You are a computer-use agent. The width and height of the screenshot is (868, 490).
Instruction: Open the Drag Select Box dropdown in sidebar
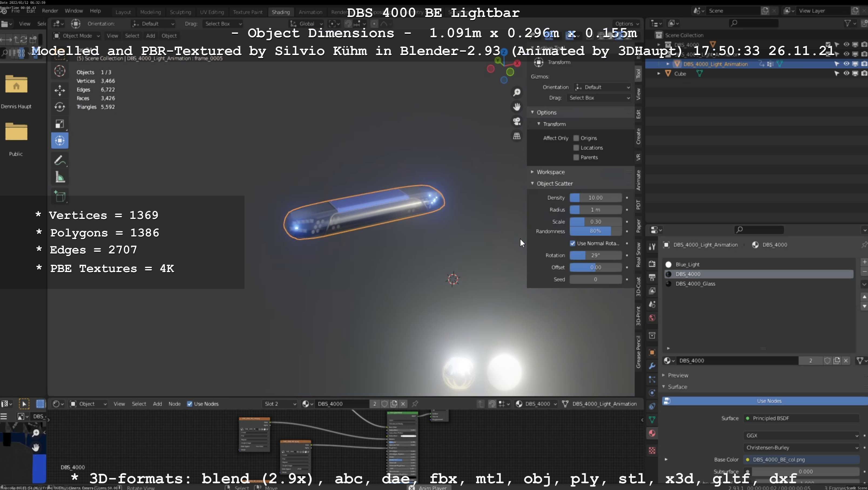click(x=599, y=98)
